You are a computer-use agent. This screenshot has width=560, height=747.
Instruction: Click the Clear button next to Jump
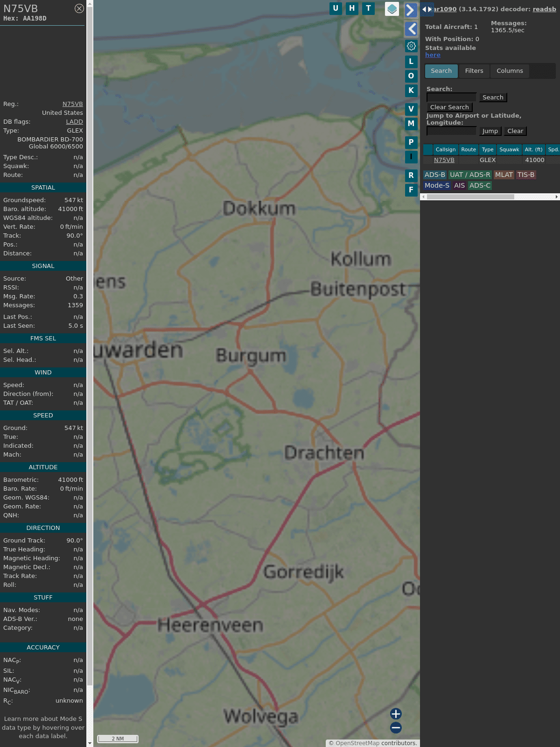click(x=515, y=131)
